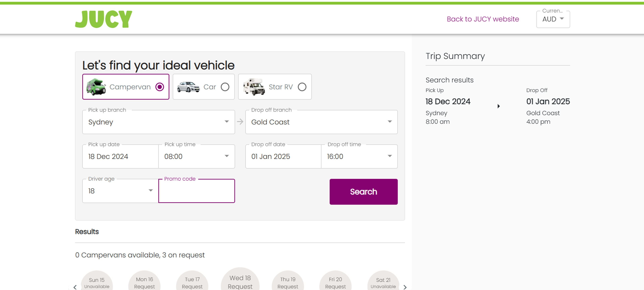Go to previous dates with left chevron
Image resolution: width=644 pixels, height=290 pixels.
(x=75, y=287)
